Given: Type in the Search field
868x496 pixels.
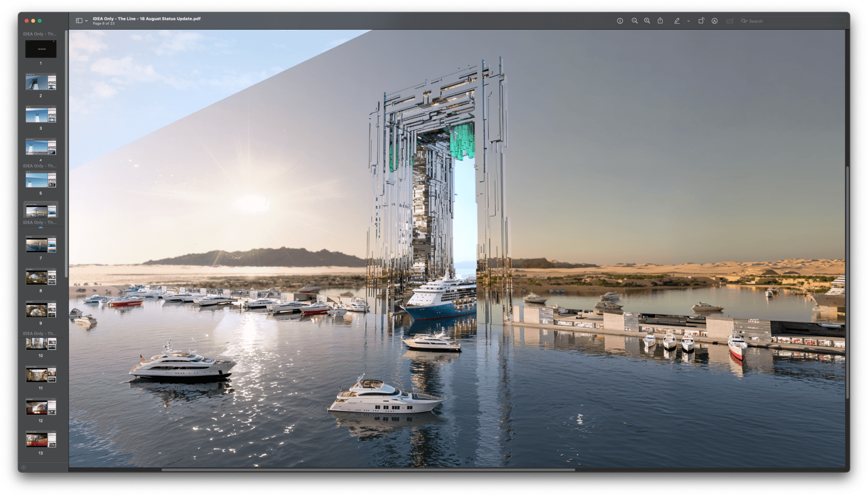Looking at the screenshot, I should tap(793, 21).
